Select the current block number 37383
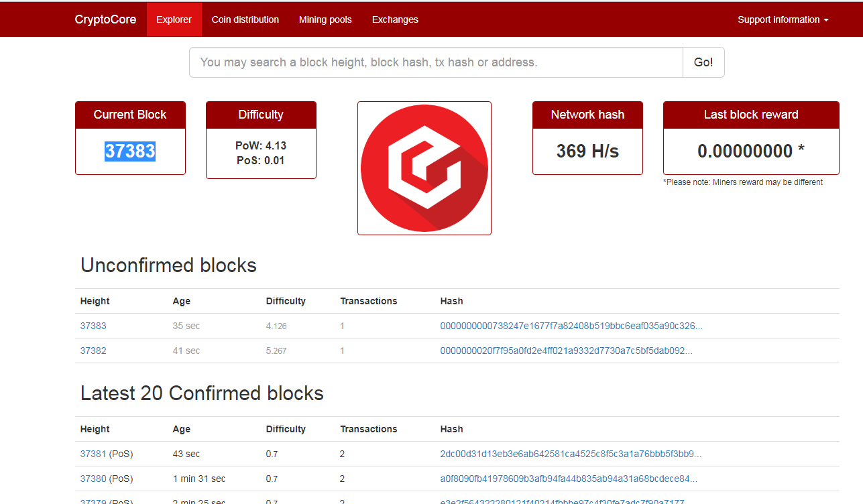Viewport: 863px width, 504px height. (x=130, y=151)
